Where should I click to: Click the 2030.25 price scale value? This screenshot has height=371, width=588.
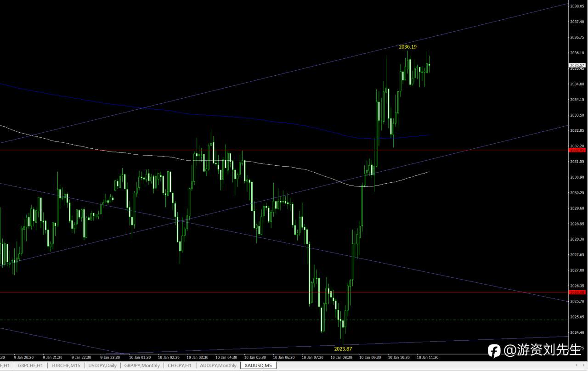(x=577, y=193)
